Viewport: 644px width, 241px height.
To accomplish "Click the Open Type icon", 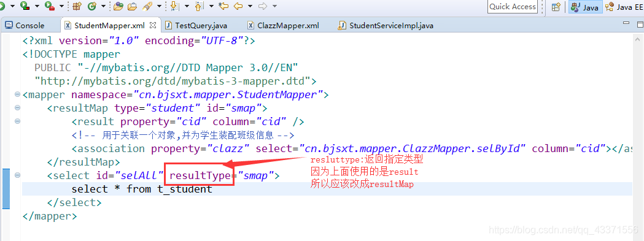I will click(118, 6).
